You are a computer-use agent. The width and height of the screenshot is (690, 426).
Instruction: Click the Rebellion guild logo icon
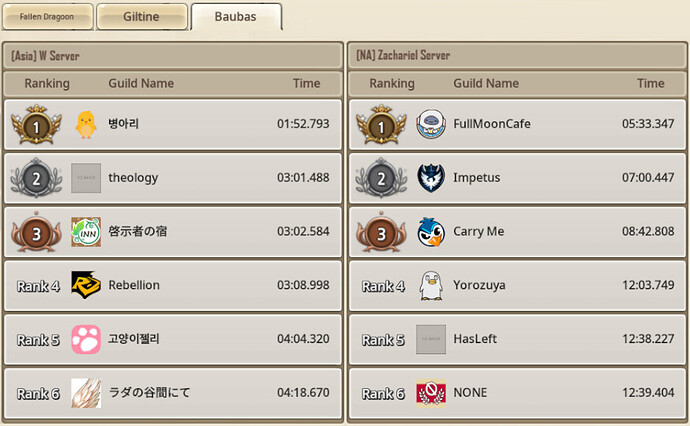coord(86,285)
